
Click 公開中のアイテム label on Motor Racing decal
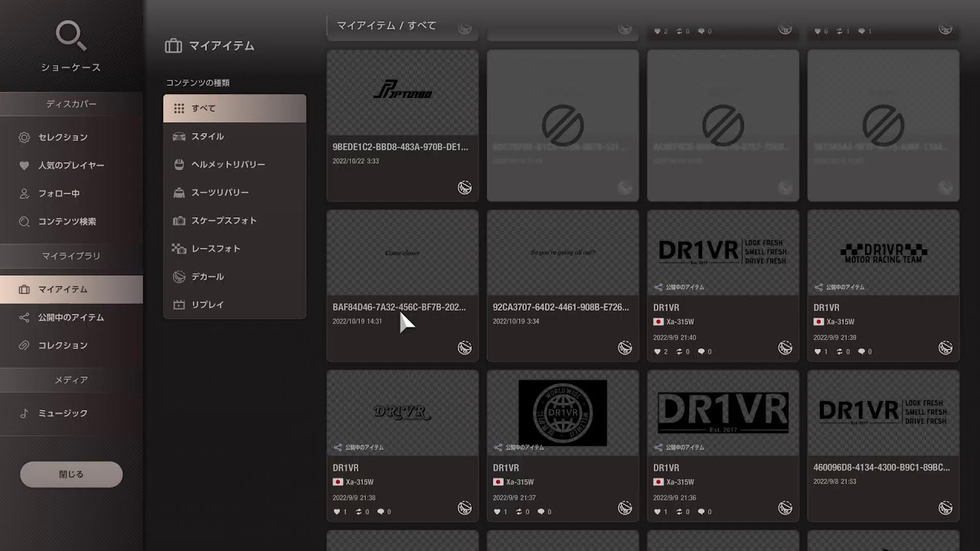845,288
